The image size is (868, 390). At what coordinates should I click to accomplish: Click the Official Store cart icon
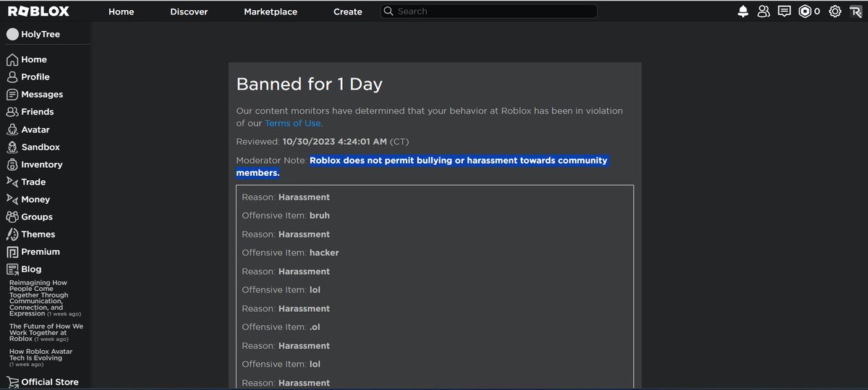coord(12,381)
